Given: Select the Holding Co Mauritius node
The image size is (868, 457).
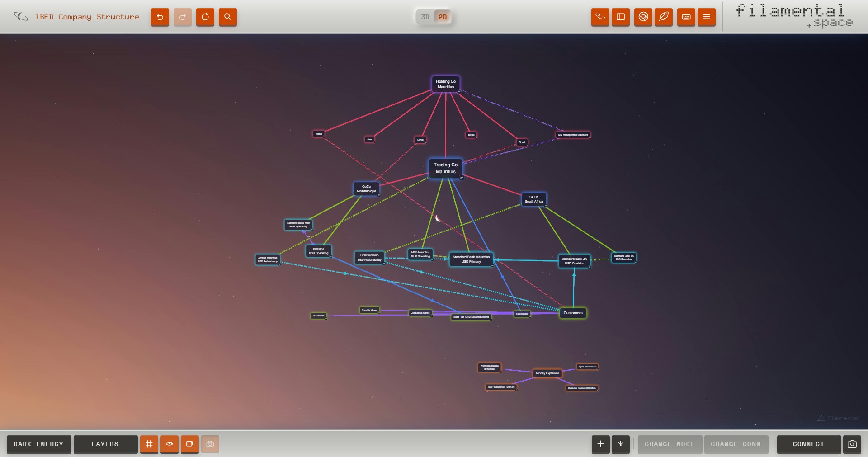Looking at the screenshot, I should tap(446, 84).
